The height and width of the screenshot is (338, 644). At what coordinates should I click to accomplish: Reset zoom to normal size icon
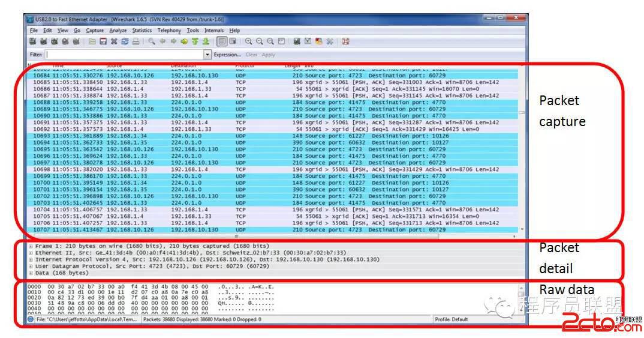click(270, 41)
